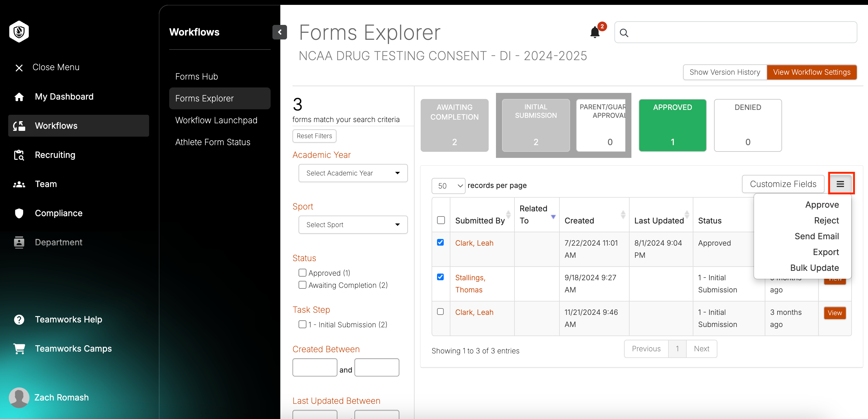Check Awaiting Completion (2) filter
868x419 pixels.
(x=302, y=285)
